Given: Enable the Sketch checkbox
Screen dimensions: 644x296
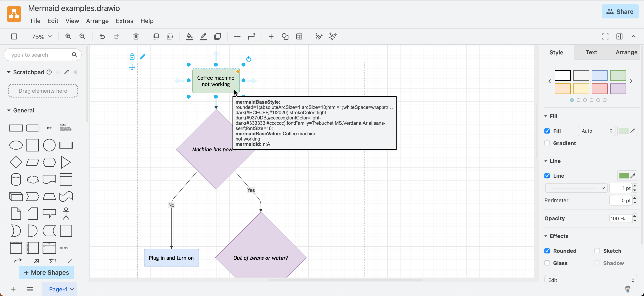Looking at the screenshot, I should (597, 251).
